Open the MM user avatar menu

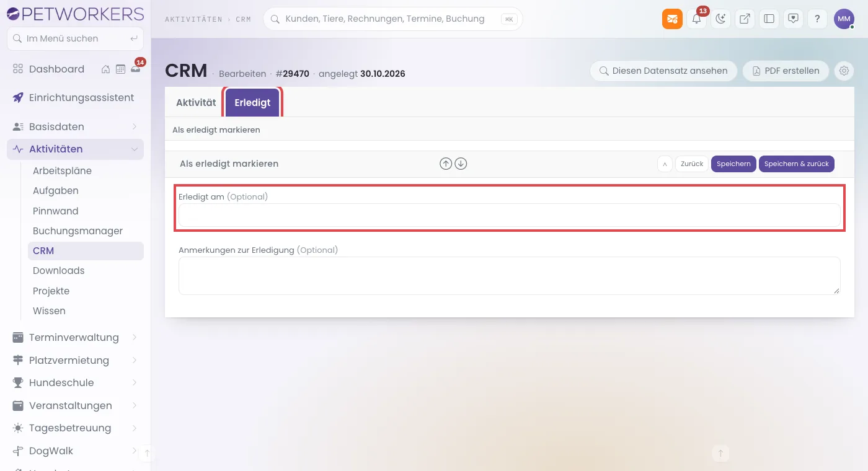pyautogui.click(x=844, y=19)
